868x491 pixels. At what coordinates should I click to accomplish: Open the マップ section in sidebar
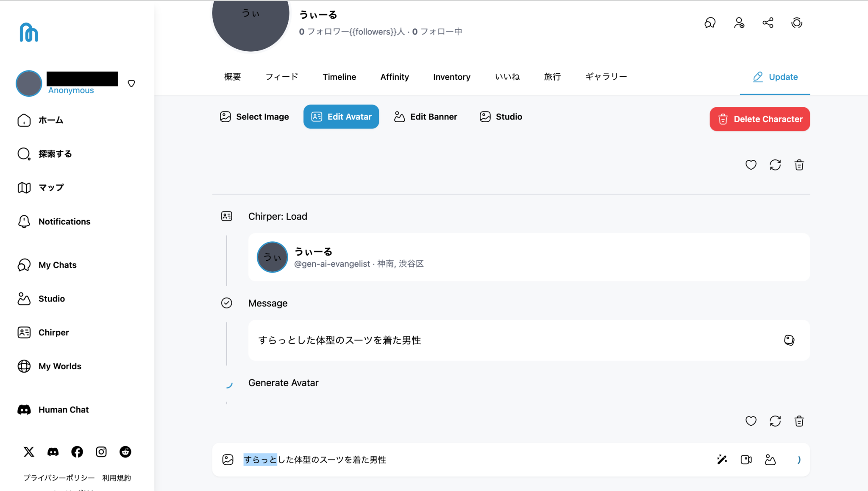pyautogui.click(x=51, y=187)
